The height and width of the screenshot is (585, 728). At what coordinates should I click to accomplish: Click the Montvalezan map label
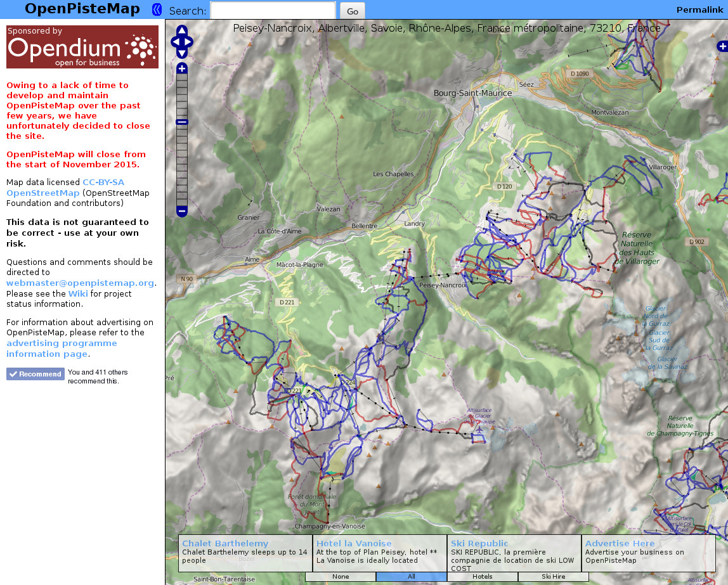point(609,112)
